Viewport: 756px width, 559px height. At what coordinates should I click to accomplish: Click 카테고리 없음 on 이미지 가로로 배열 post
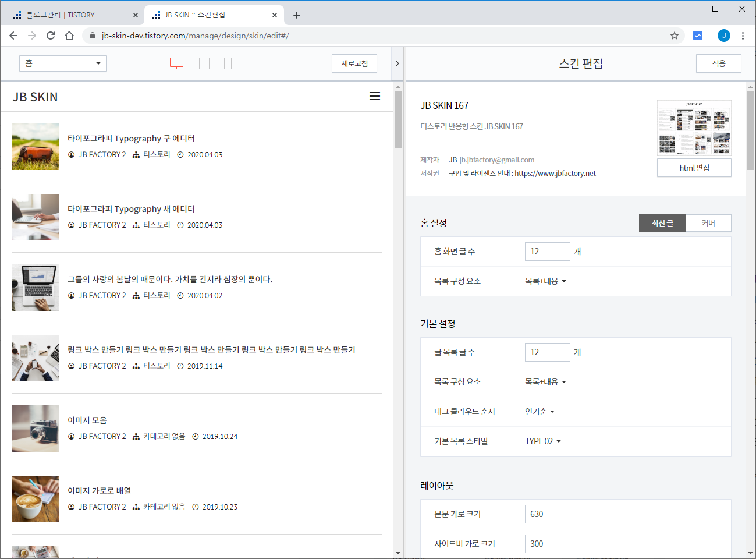pos(164,507)
